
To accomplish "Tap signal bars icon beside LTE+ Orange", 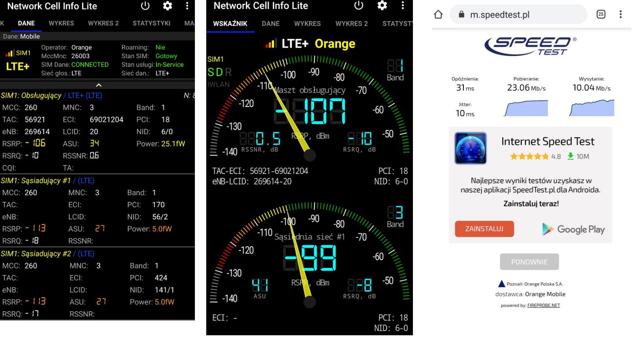I will [271, 43].
